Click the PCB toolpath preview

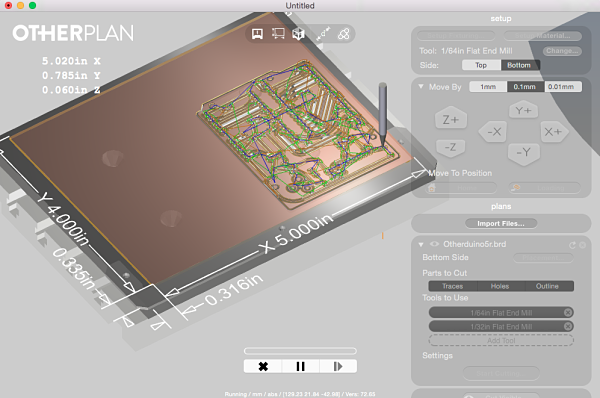click(x=298, y=134)
